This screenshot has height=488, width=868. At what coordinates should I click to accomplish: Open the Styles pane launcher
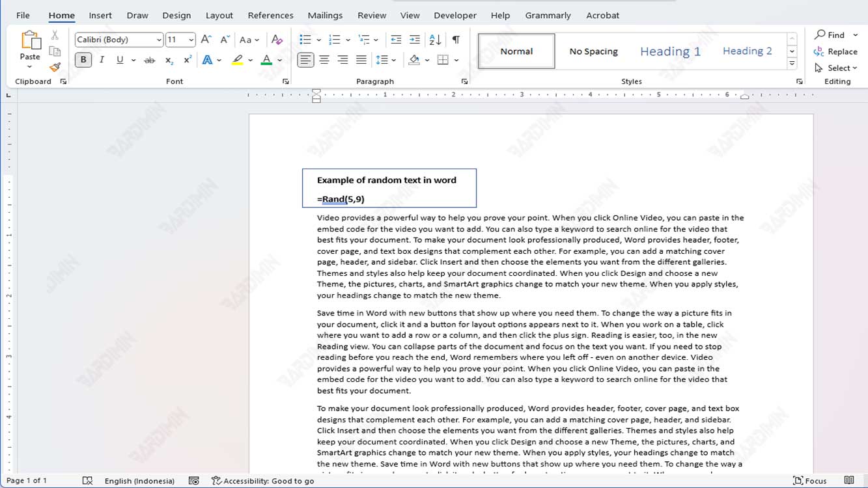(799, 81)
